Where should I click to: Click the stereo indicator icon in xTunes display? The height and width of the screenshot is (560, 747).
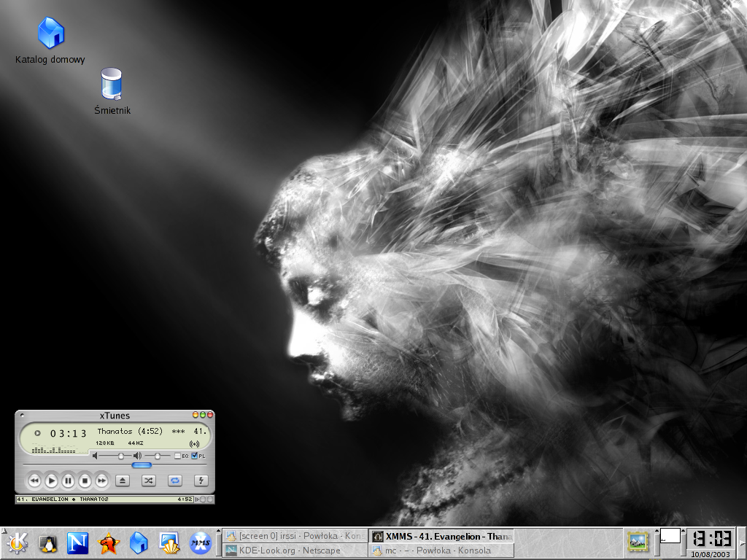194,444
